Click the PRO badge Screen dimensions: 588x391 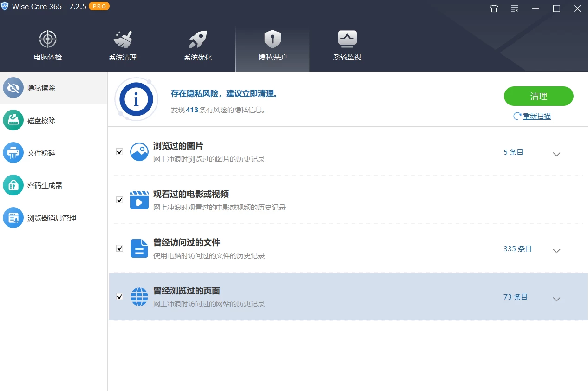pyautogui.click(x=99, y=7)
